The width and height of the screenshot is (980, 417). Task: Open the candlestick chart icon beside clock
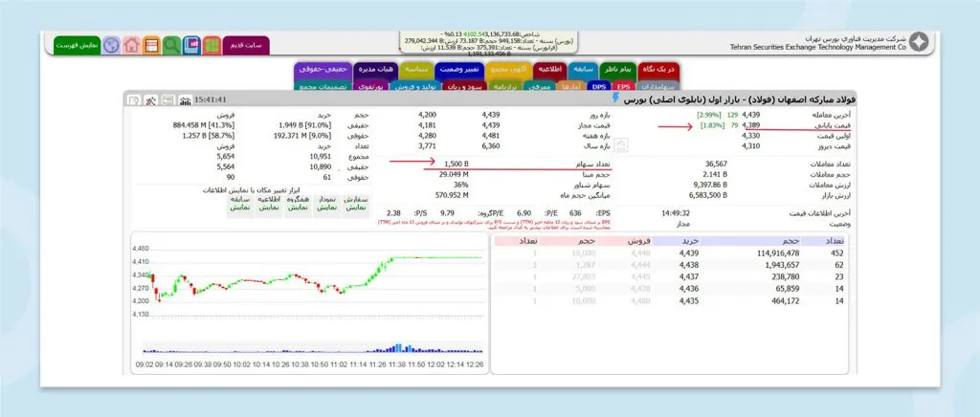pos(185,99)
